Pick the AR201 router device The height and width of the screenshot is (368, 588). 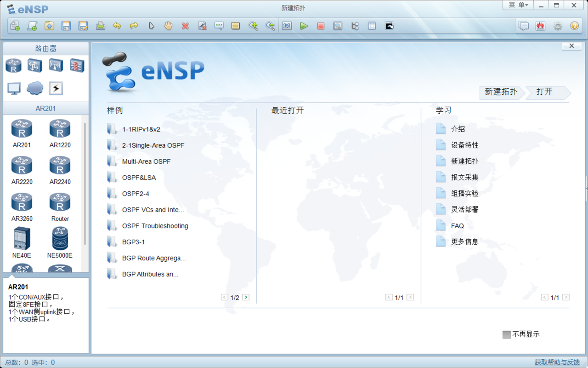point(22,133)
